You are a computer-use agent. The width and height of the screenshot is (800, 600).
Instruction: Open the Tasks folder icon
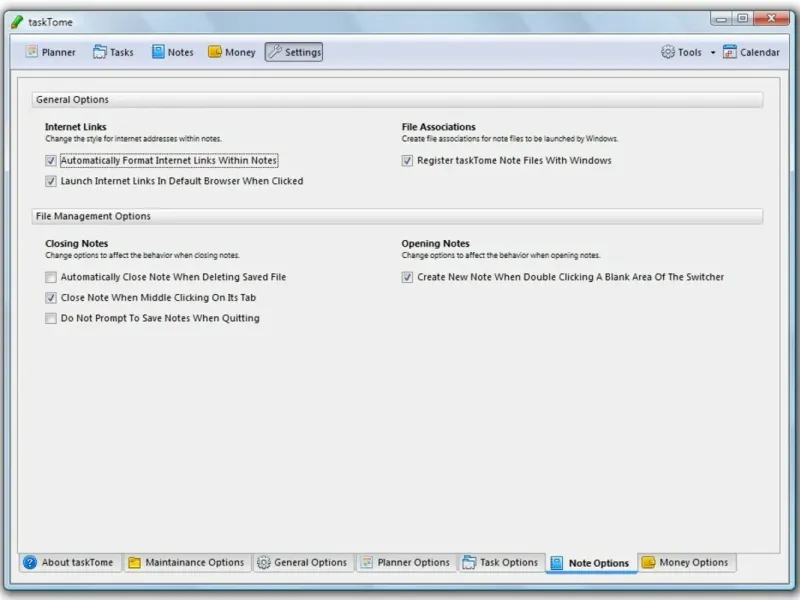point(99,52)
